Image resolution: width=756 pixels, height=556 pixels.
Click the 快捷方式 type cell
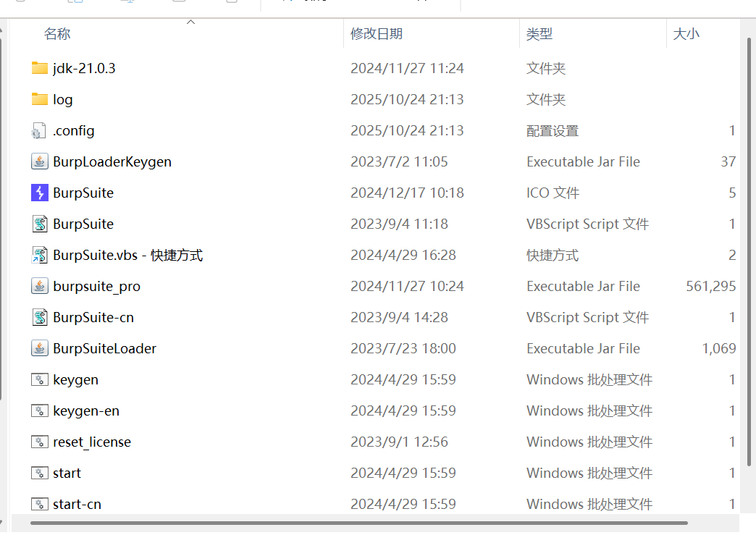[x=552, y=255]
